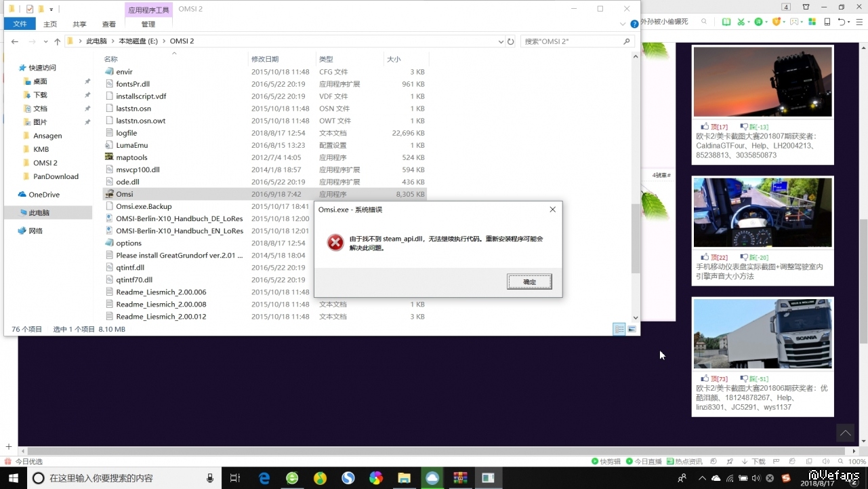The image size is (868, 489).
Task: Open the browser shield wallet icon
Action: (777, 22)
